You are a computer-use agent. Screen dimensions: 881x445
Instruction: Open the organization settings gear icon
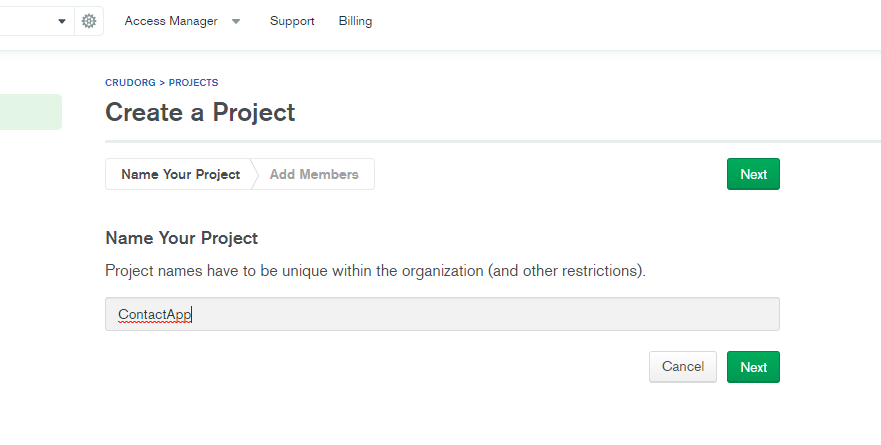tap(89, 21)
